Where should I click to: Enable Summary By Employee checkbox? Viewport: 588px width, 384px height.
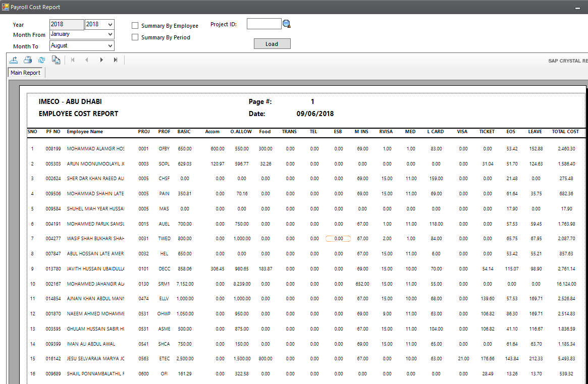click(x=135, y=25)
